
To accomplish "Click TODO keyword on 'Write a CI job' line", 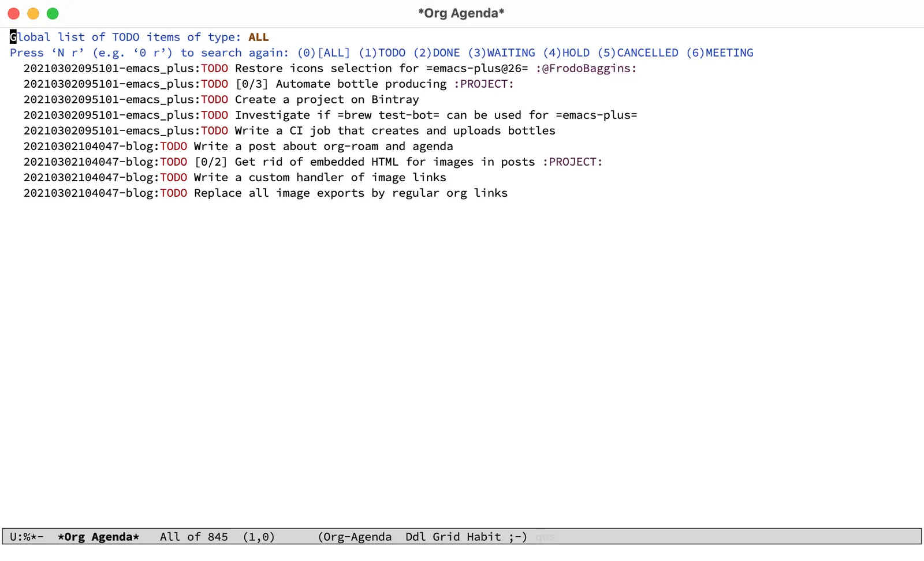I will tap(214, 131).
